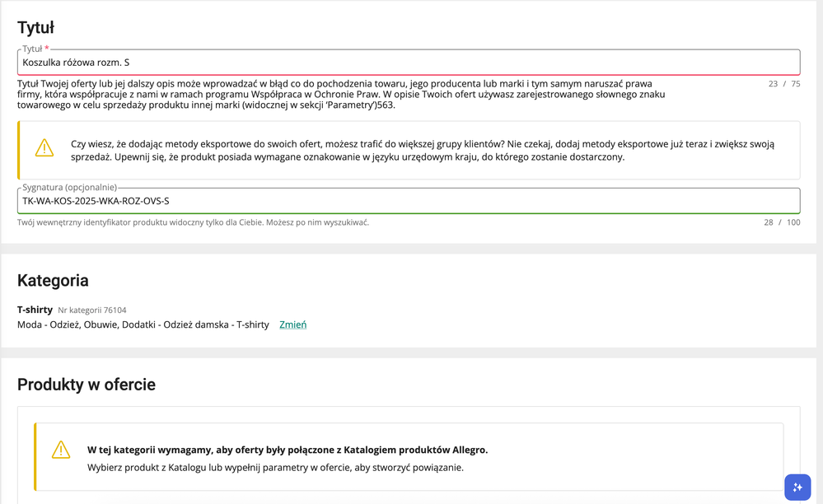Click the Tytuł input field
Screen dimensions: 823x504
pos(408,63)
